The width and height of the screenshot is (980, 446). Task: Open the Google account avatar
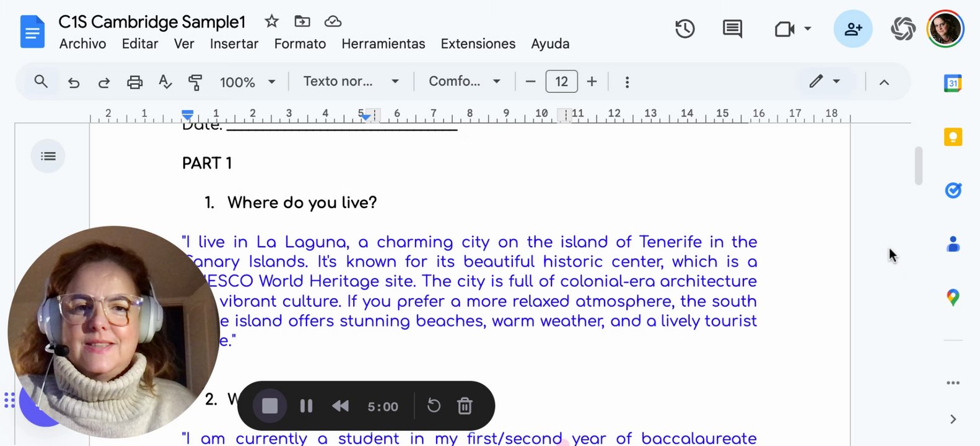click(x=945, y=29)
